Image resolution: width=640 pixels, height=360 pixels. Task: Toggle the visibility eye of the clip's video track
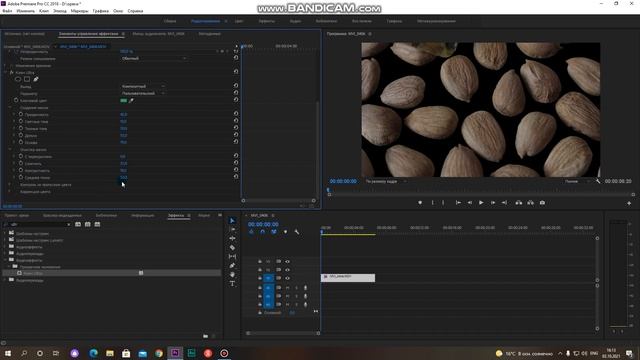coord(287,278)
